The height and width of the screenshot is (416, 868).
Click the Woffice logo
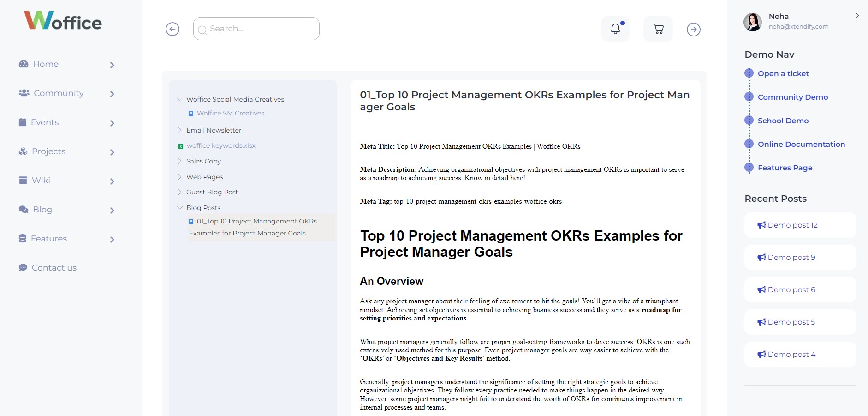[63, 21]
